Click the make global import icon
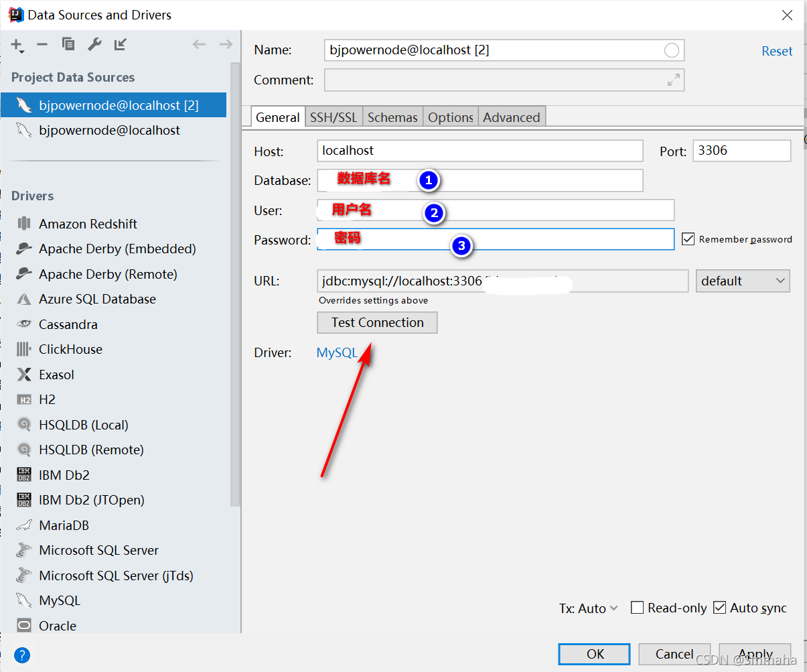 [x=121, y=44]
